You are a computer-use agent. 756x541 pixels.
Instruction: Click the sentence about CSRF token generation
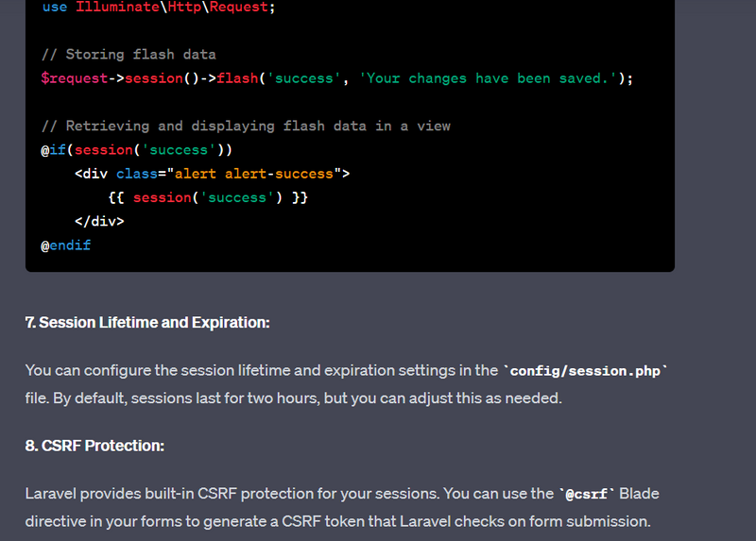click(342, 507)
